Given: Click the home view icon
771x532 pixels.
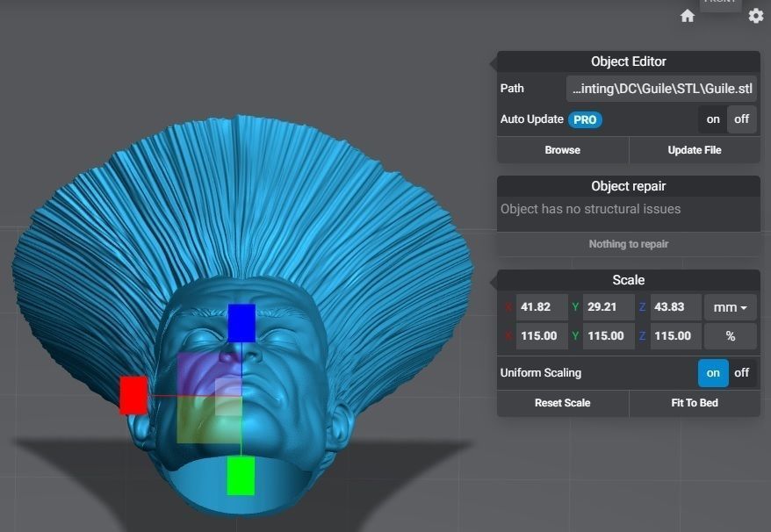Looking at the screenshot, I should [x=687, y=16].
